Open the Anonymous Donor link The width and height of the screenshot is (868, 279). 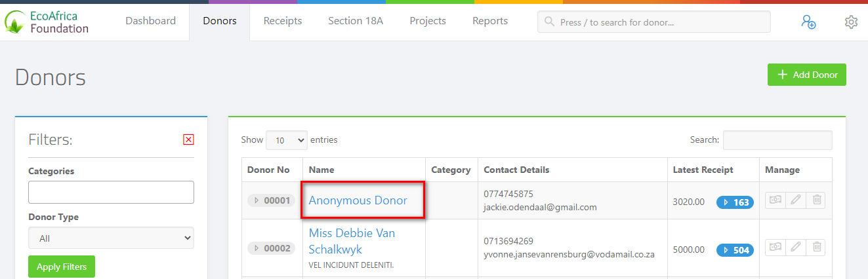(358, 200)
